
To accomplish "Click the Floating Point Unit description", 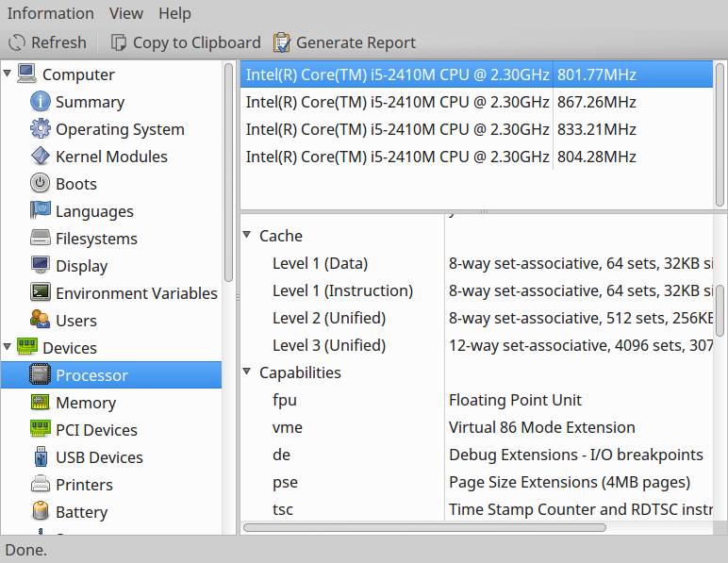I will coord(515,400).
